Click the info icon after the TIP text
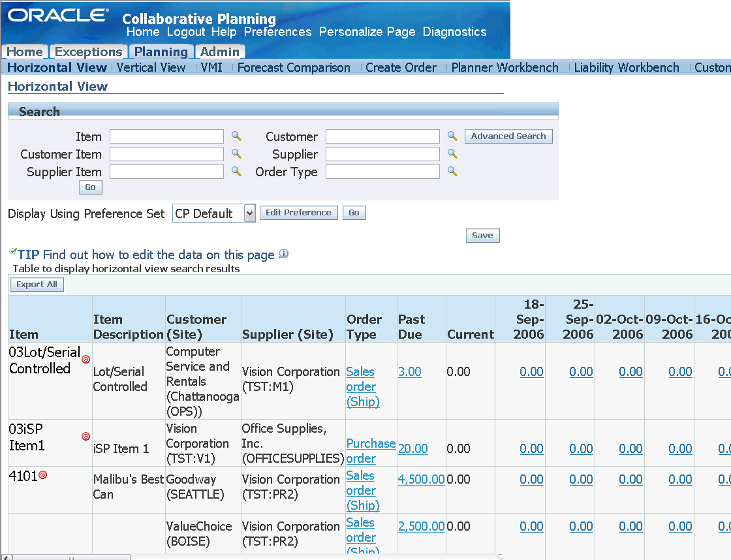Image resolution: width=731 pixels, height=560 pixels. pos(283,254)
